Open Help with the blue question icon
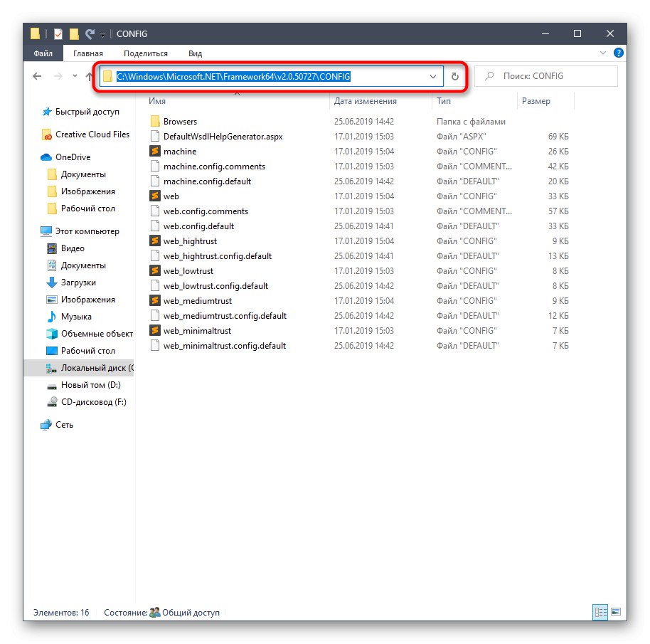Image resolution: width=650 pixels, height=644 pixels. click(x=618, y=53)
